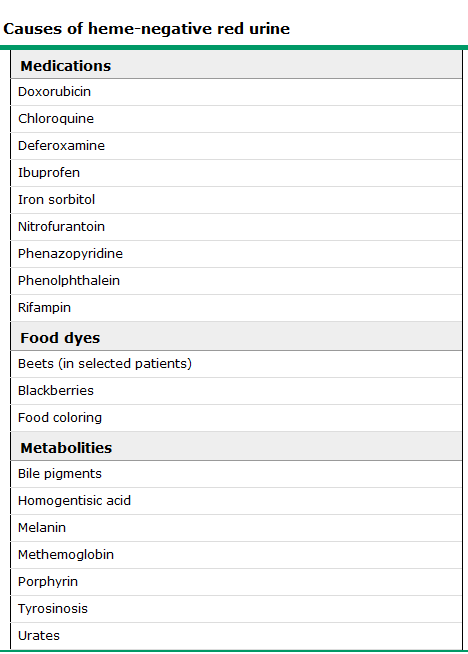Click the table title about heme-negative red urine

click(x=146, y=29)
